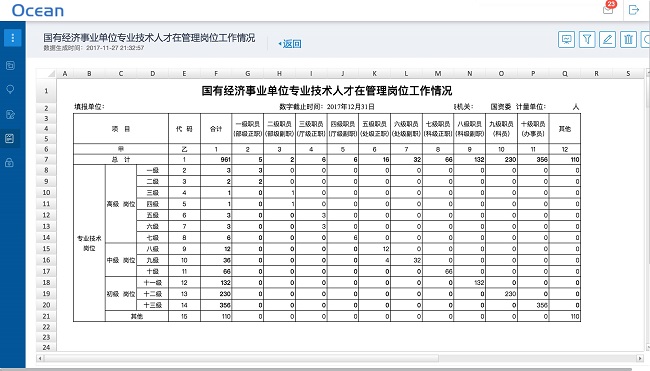This screenshot has height=371, width=650.
Task: Open the chart presentation view button
Action: [566, 39]
